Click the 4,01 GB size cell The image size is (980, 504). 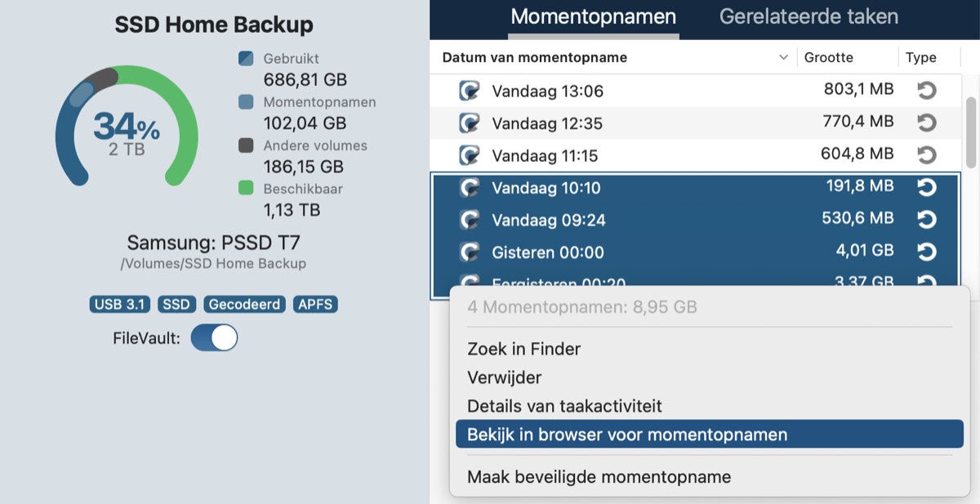pyautogui.click(x=866, y=250)
